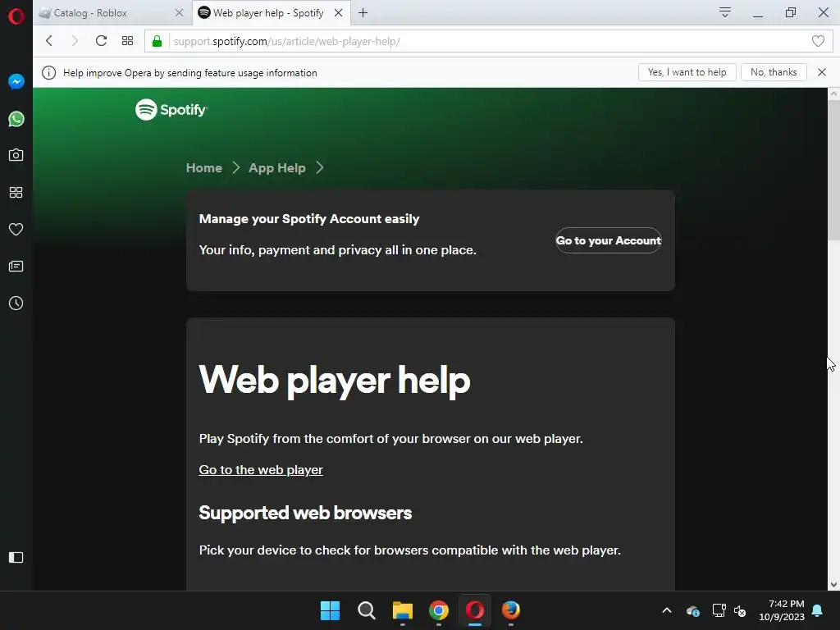Reload the current page
Image resolution: width=840 pixels, height=630 pixels.
point(101,41)
